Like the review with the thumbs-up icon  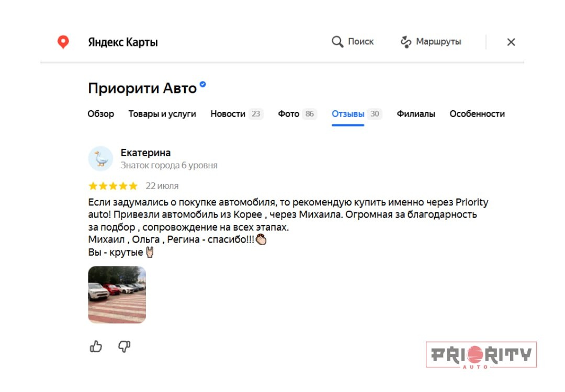coord(96,347)
